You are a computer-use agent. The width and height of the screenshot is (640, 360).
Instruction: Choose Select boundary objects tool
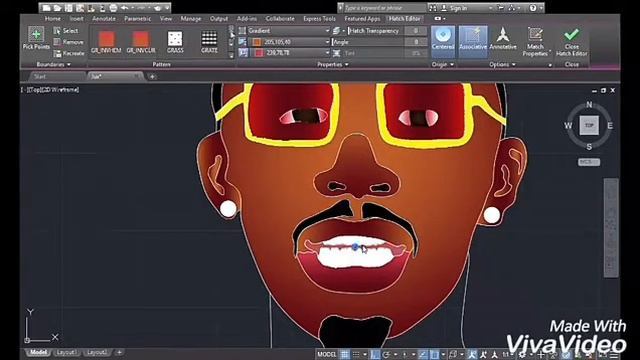click(x=66, y=31)
